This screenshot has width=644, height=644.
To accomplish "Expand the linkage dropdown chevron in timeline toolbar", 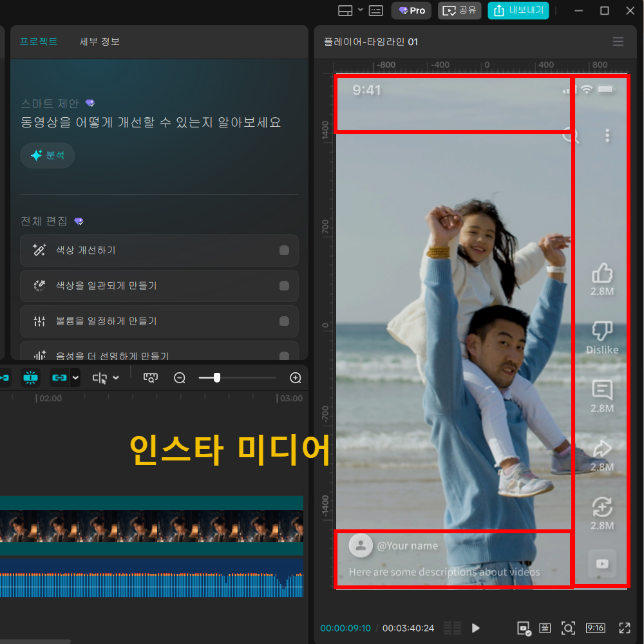I will click(75, 378).
